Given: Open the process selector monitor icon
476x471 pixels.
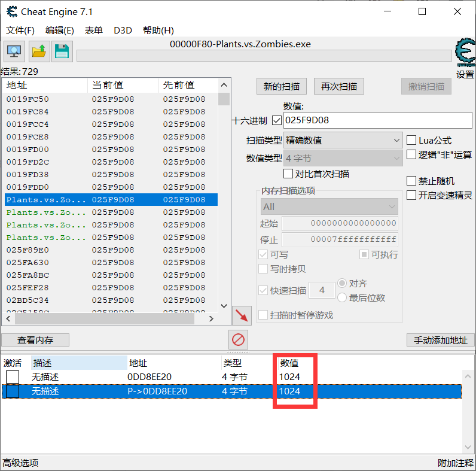Looking at the screenshot, I should (x=14, y=51).
